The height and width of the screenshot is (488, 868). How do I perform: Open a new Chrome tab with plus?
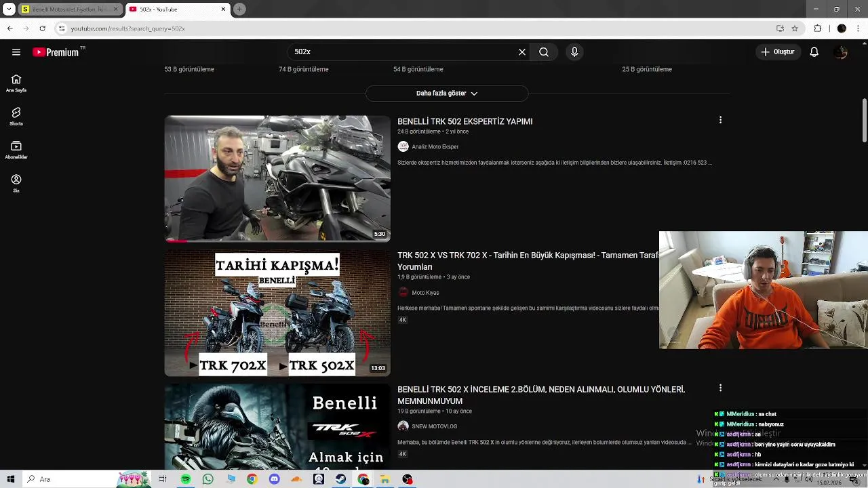click(x=239, y=9)
